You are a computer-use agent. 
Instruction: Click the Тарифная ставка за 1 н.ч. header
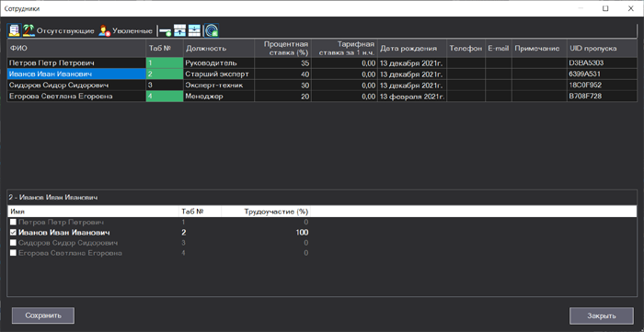coord(344,49)
